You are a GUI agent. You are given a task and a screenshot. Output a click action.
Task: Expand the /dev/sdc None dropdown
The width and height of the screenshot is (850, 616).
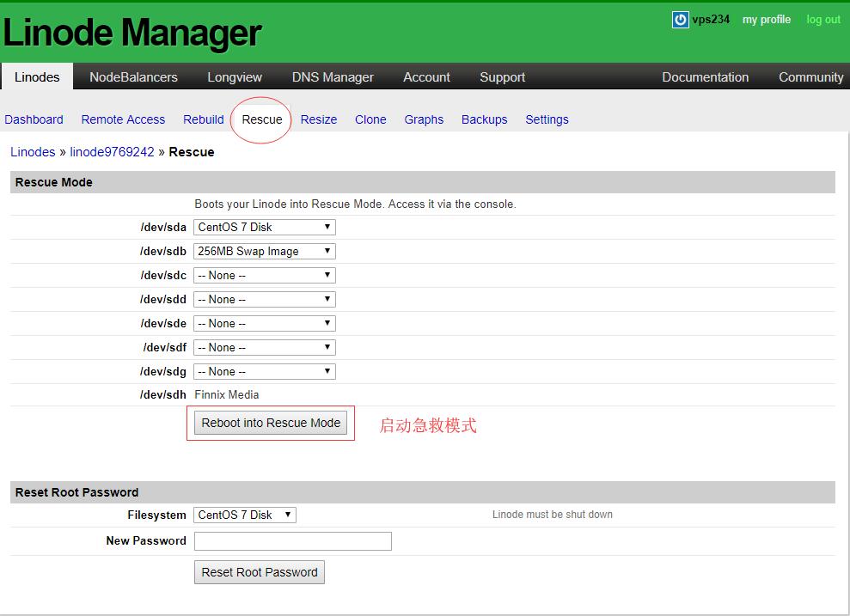click(264, 275)
